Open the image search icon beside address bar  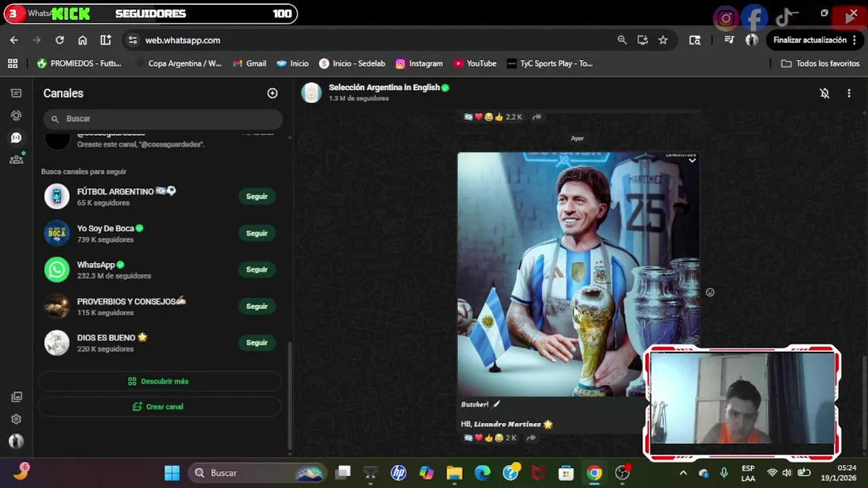tap(695, 40)
